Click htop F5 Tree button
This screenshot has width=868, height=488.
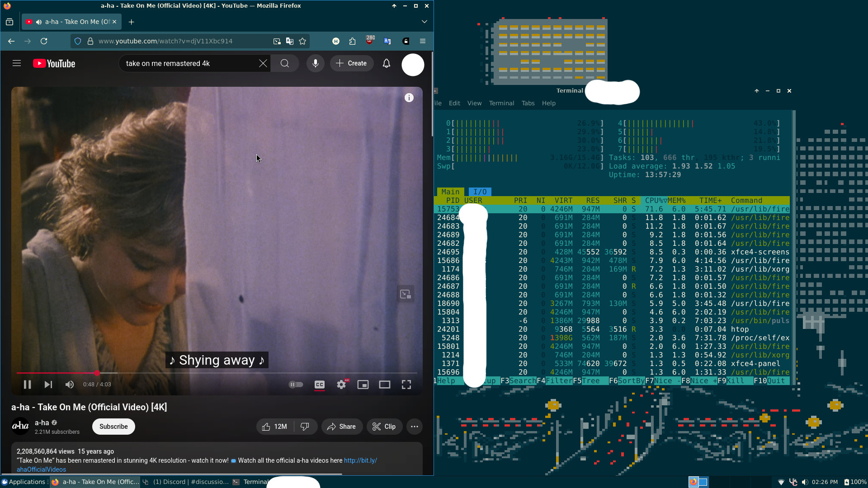coord(591,381)
